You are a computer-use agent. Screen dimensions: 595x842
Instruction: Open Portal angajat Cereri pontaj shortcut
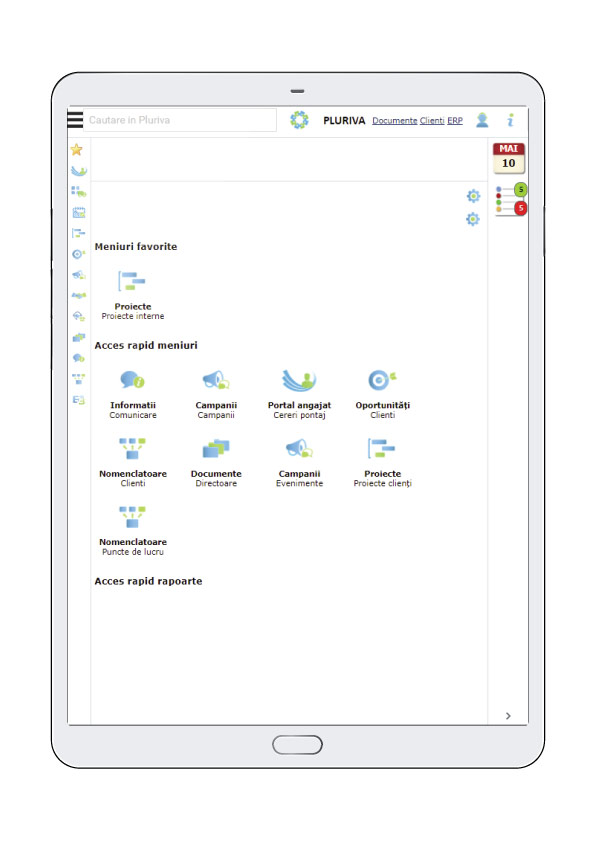pyautogui.click(x=299, y=394)
